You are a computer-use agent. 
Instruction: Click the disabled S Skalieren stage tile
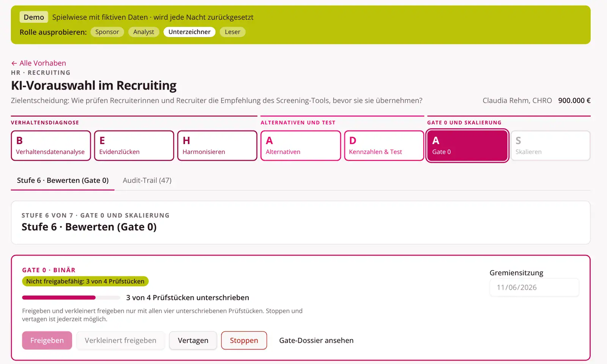[550, 146]
